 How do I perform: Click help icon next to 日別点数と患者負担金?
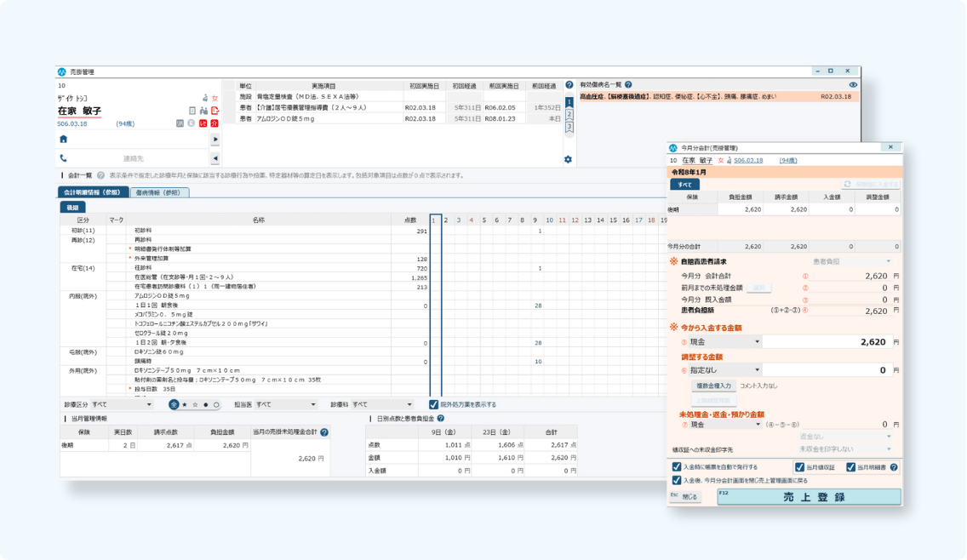441,419
